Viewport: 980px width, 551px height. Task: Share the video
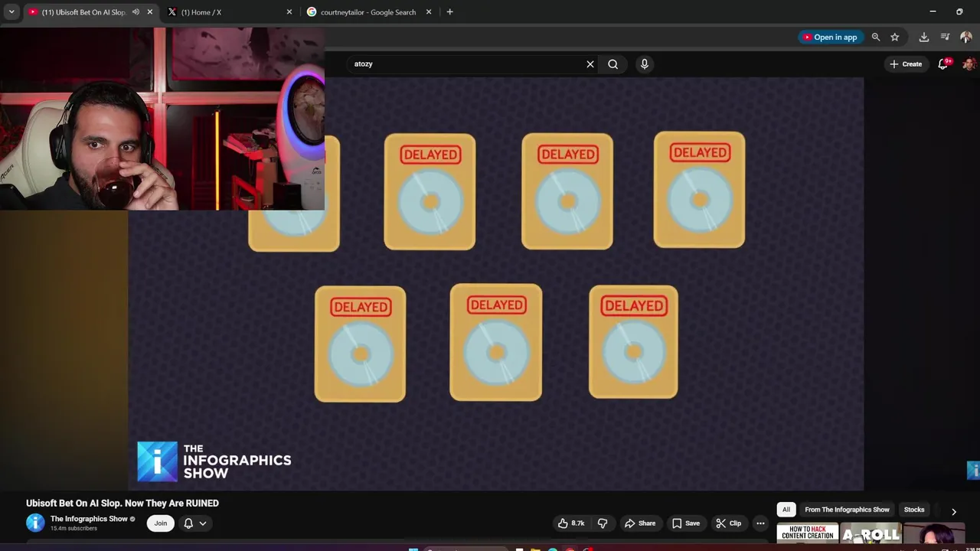(640, 523)
